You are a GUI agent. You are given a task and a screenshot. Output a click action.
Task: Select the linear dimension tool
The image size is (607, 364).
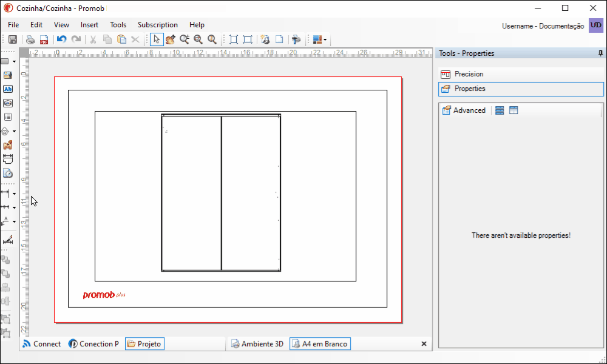[5, 193]
